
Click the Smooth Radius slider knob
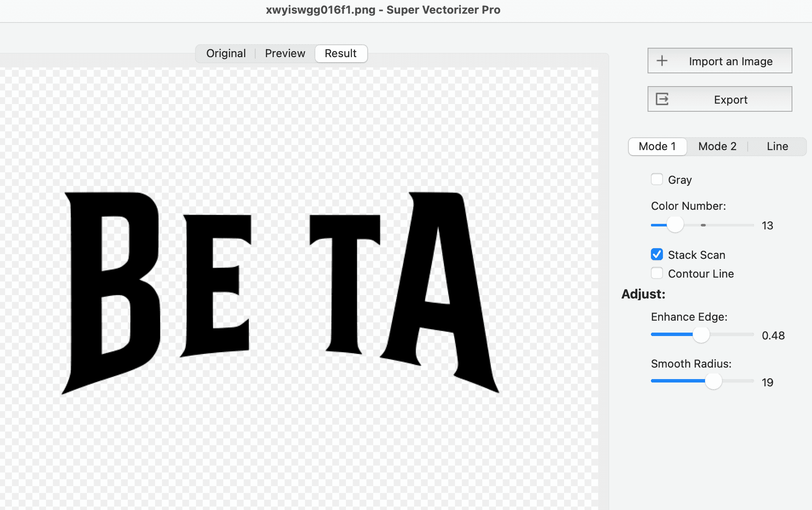[714, 381]
